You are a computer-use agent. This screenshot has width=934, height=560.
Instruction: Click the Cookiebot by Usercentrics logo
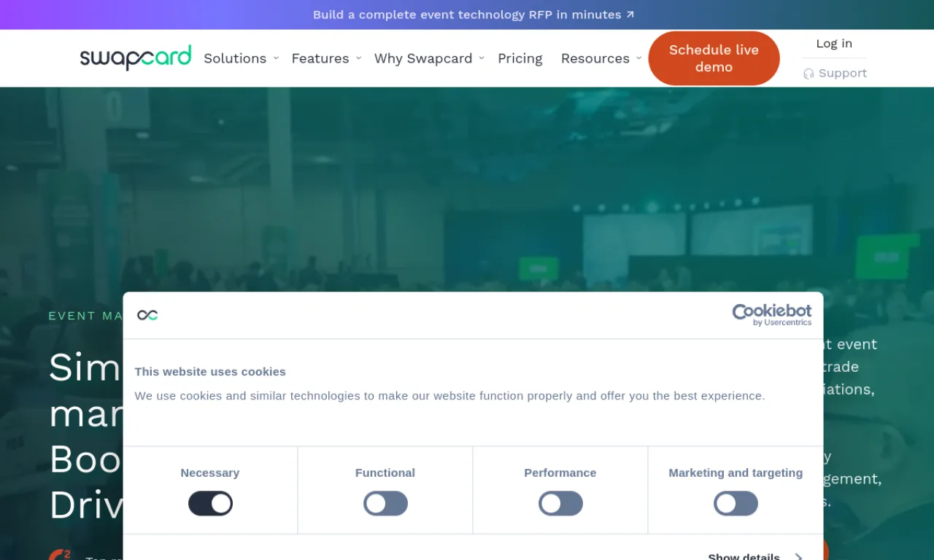click(x=771, y=315)
